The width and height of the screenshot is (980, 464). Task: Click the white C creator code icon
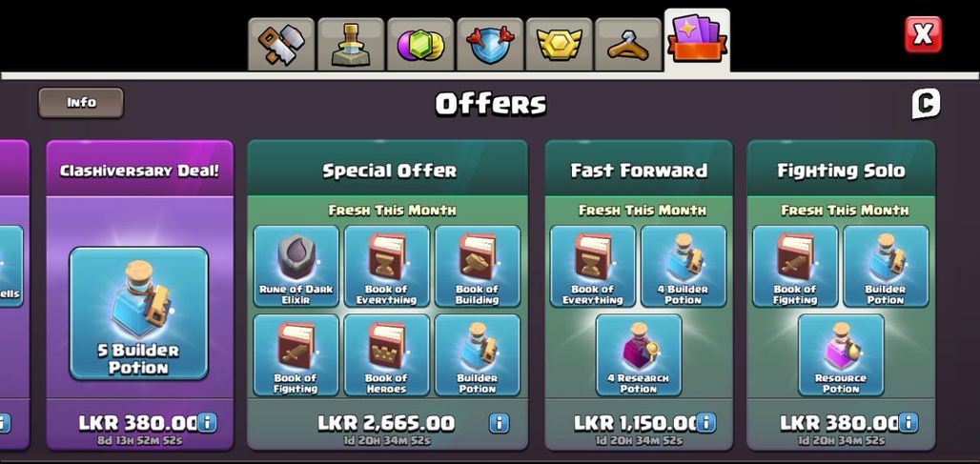pos(926,104)
